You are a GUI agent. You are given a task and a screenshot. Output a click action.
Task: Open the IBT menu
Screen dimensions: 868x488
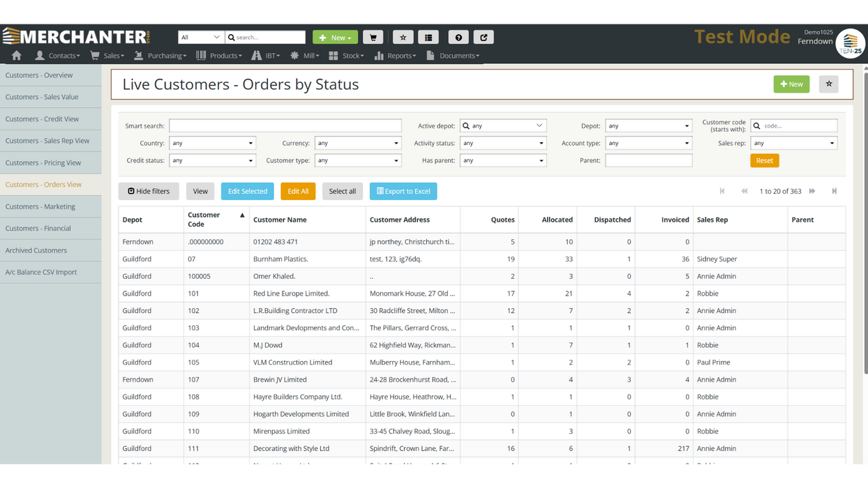266,55
